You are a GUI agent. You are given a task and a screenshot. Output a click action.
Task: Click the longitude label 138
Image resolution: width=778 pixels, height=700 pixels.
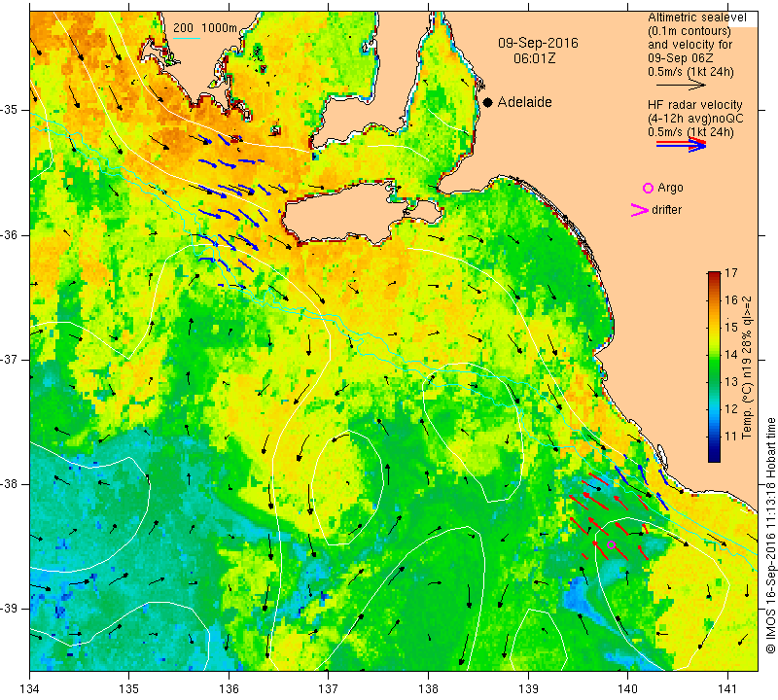[x=428, y=689]
